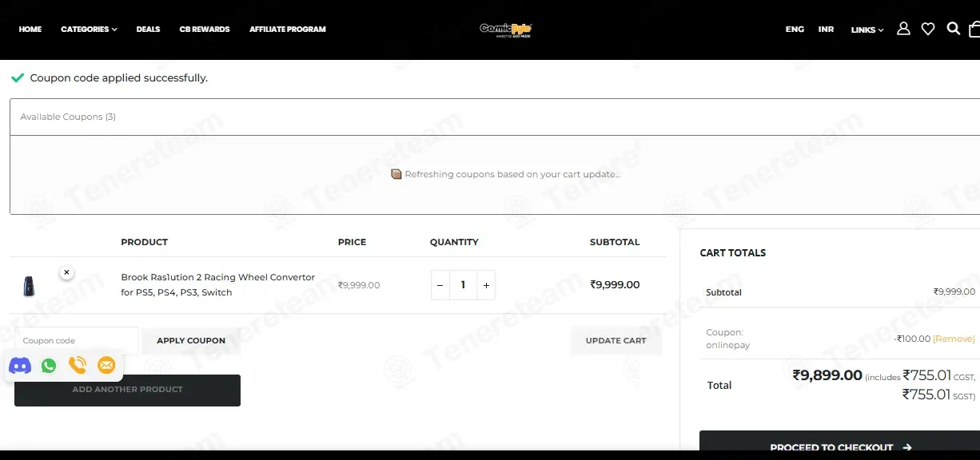Expand Available Coupons (3) section
This screenshot has height=460, width=980.
[495, 117]
